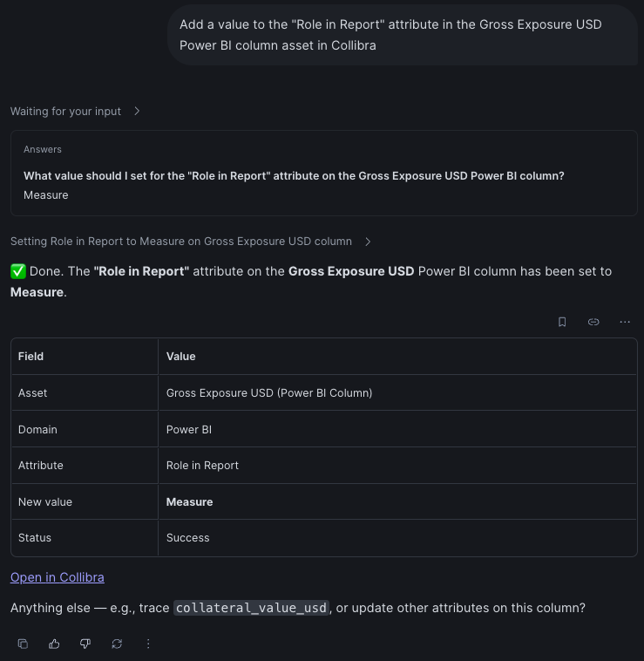The height and width of the screenshot is (661, 644).
Task: Regenerate the response with the refresh icon
Action: (117, 644)
